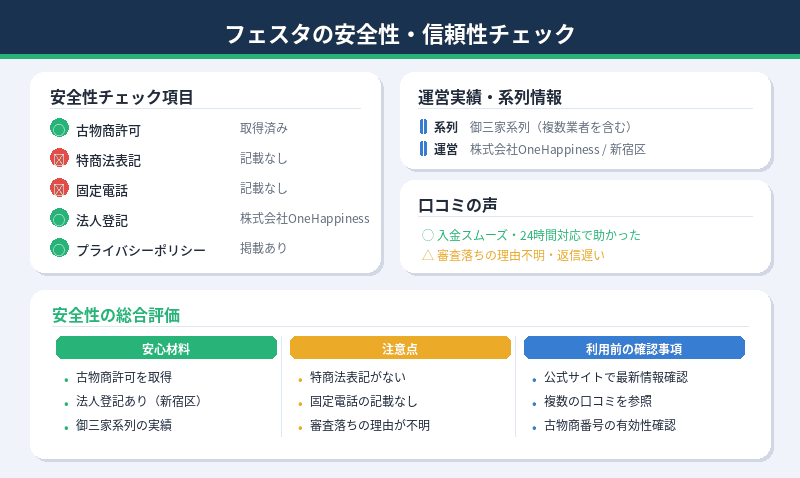Click 株式会社OneHappiness / 新宿区 text
Viewport: 800px width, 478px height.
point(558,149)
